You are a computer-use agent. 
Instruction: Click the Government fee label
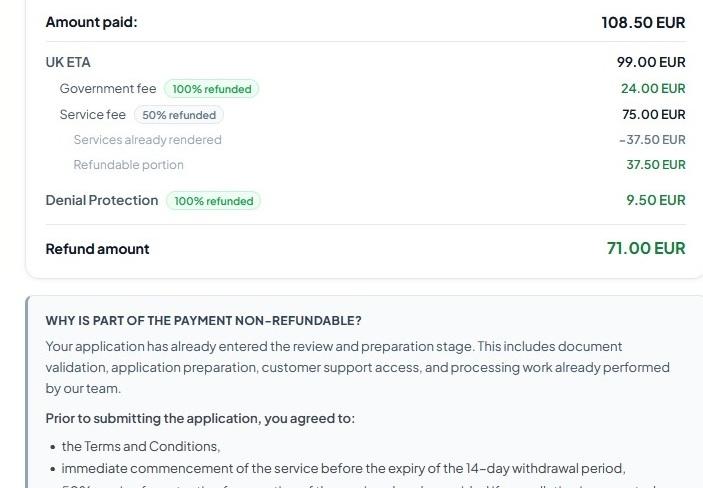pos(108,88)
